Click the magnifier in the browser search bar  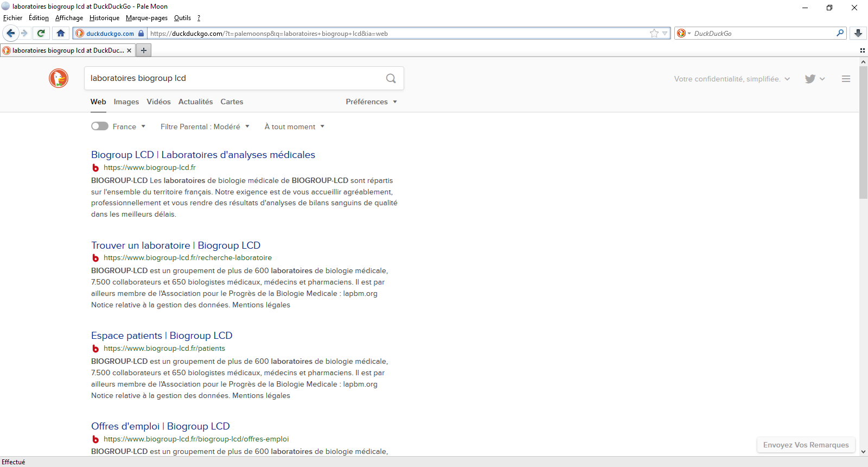840,33
